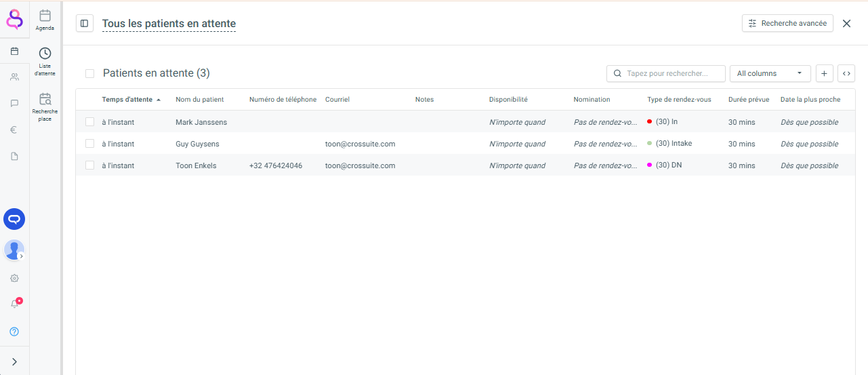This screenshot has width=868, height=375.
Task: Toggle the side panel icon beside title
Action: [x=84, y=24]
